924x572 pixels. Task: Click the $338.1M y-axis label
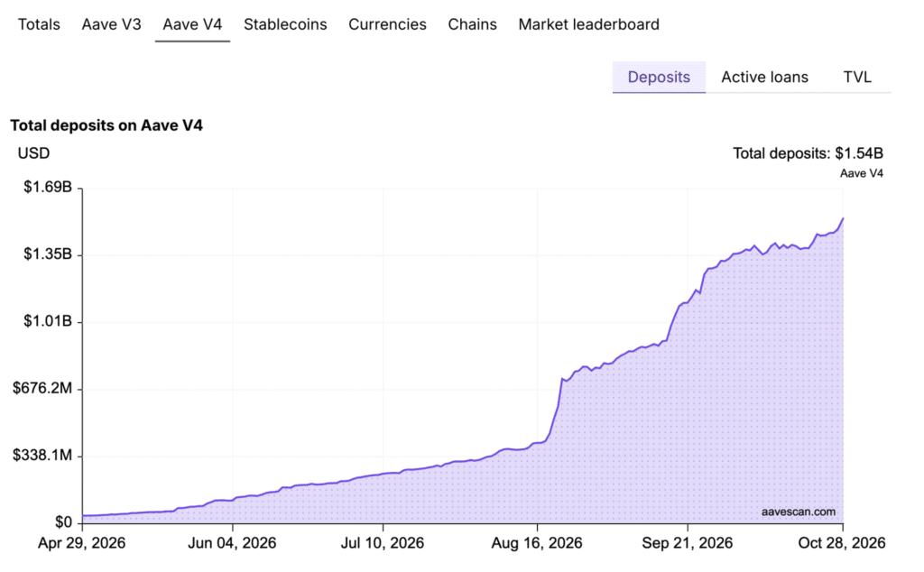[42, 456]
